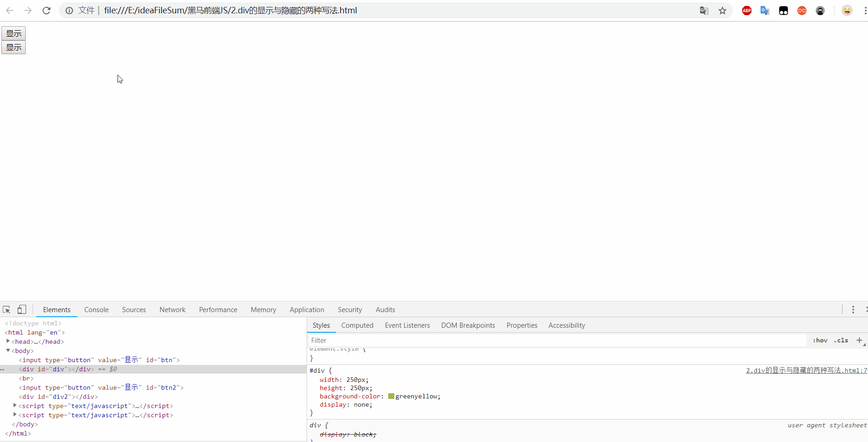Open the Memory tab
This screenshot has width=868, height=442.
pos(263,310)
